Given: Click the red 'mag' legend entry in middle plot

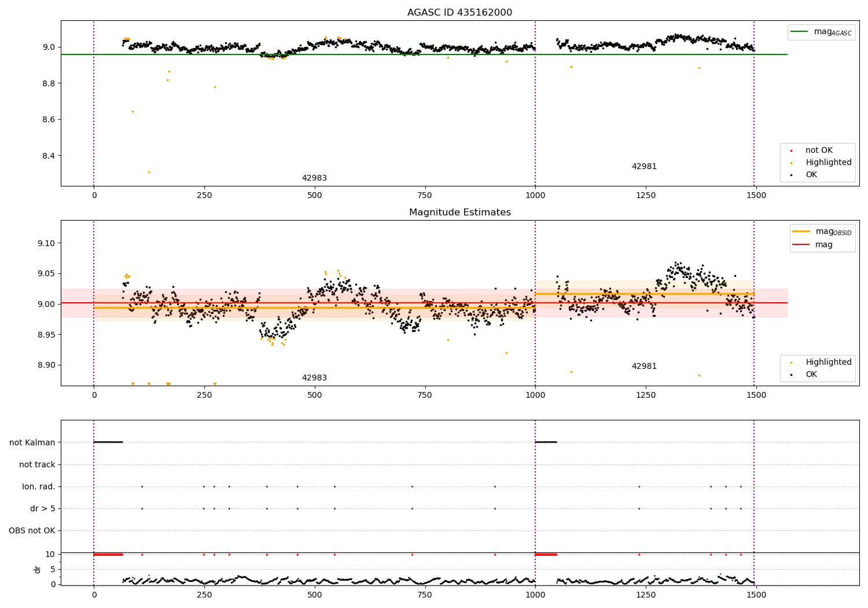Looking at the screenshot, I should 813,245.
